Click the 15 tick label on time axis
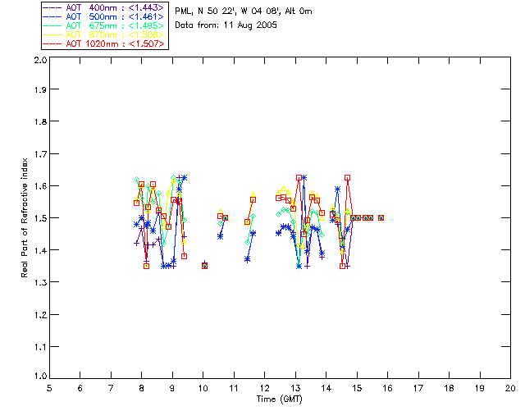 click(357, 389)
